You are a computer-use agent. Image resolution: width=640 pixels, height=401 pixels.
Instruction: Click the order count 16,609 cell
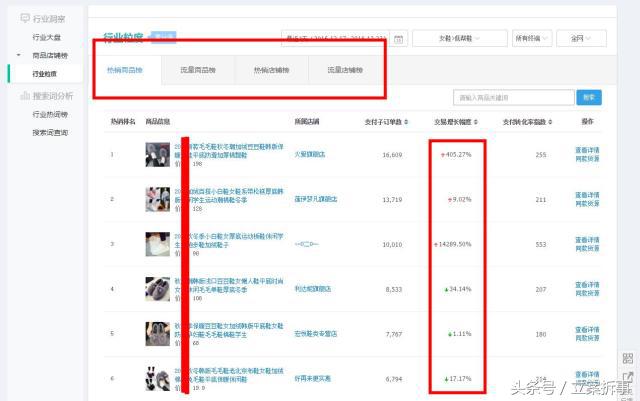[392, 155]
